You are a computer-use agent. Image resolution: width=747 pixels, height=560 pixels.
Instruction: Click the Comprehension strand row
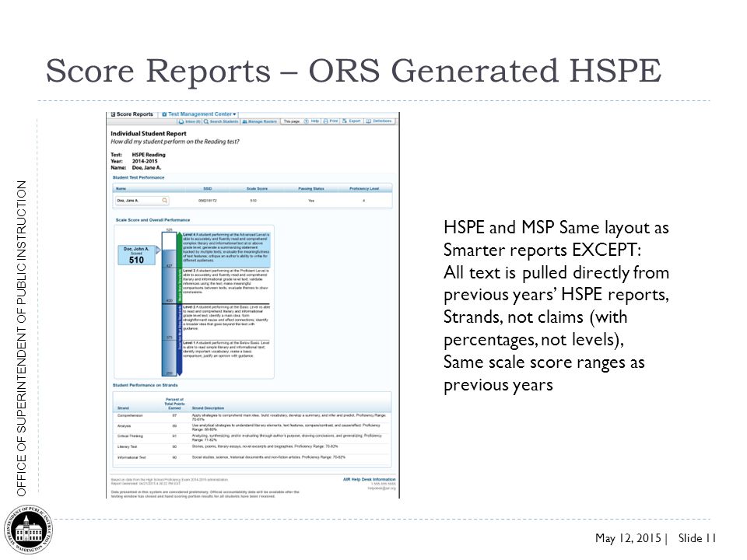[252, 417]
